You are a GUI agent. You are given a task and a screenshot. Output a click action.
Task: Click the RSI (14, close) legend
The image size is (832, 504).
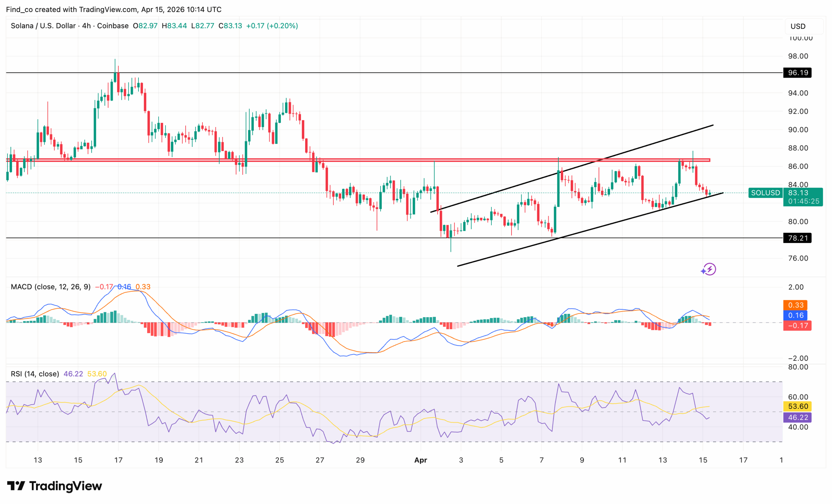35,374
